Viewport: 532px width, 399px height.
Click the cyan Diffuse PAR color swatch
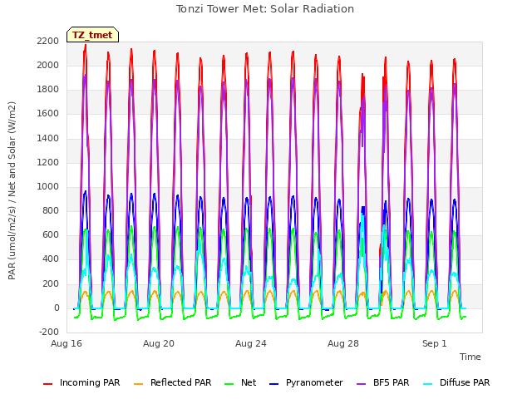coord(428,384)
